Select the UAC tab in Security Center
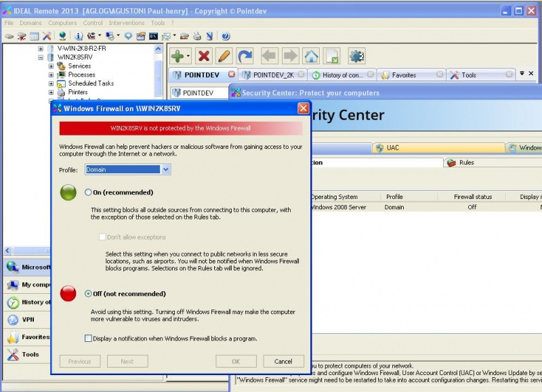The image size is (542, 392). click(x=438, y=148)
